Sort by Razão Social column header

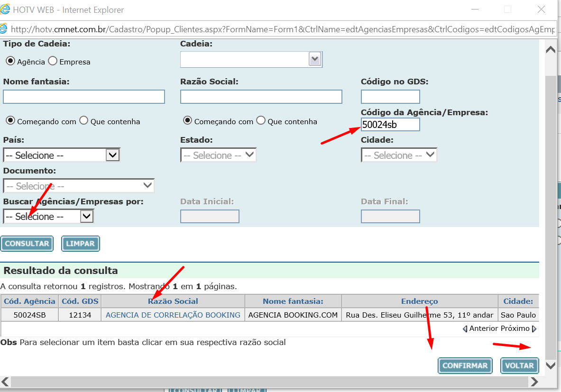point(173,301)
